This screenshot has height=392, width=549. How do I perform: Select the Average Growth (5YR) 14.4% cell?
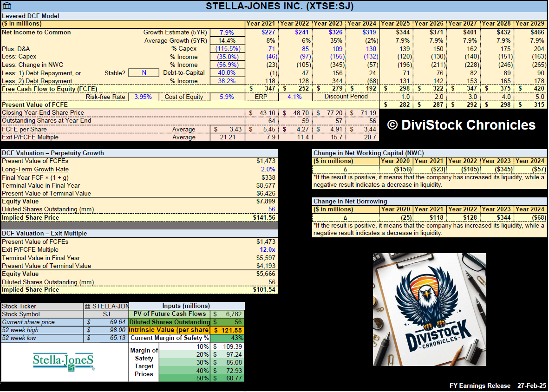pyautogui.click(x=227, y=40)
